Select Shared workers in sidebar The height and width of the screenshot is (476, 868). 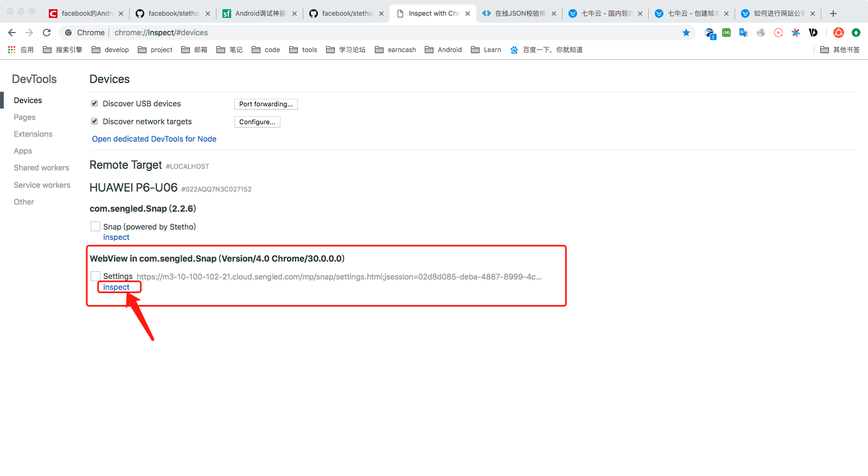[41, 168]
